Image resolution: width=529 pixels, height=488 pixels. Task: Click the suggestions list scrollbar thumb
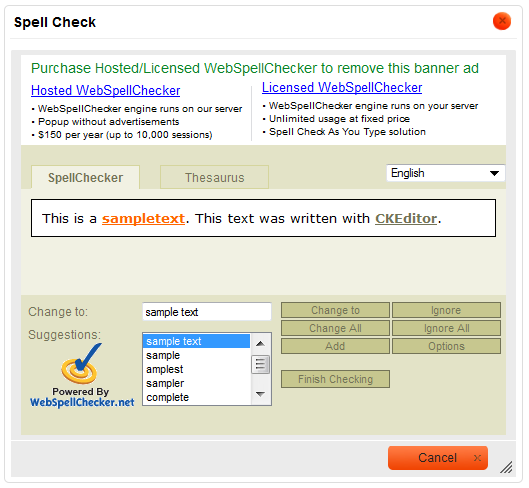[x=260, y=364]
